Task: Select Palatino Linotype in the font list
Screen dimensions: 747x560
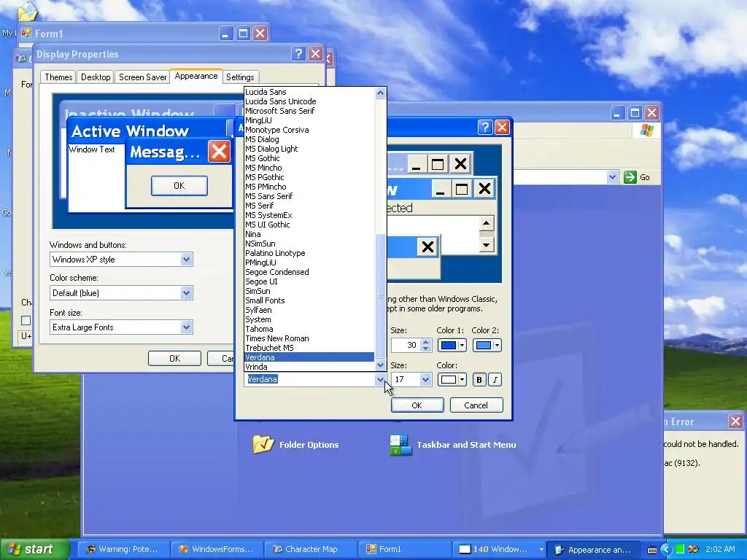Action: (x=309, y=253)
